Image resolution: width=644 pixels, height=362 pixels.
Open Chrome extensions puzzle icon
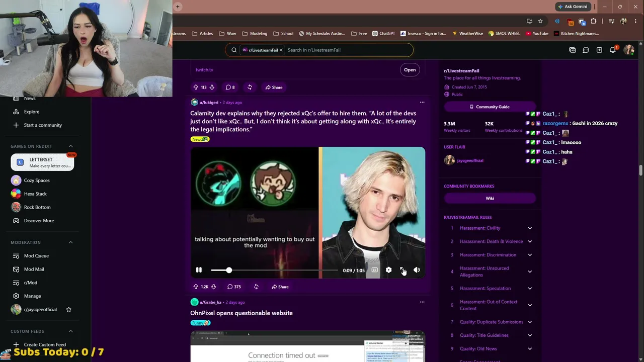pyautogui.click(x=594, y=21)
